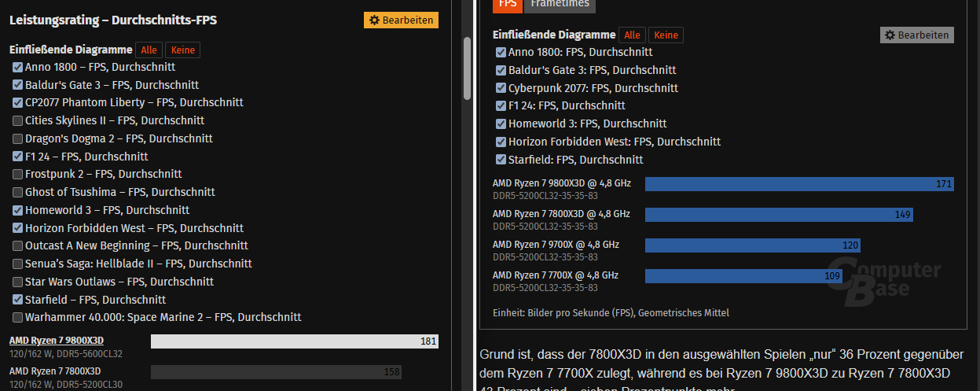Toggle CP2077 Phantom Liberty checkbox

click(x=17, y=102)
